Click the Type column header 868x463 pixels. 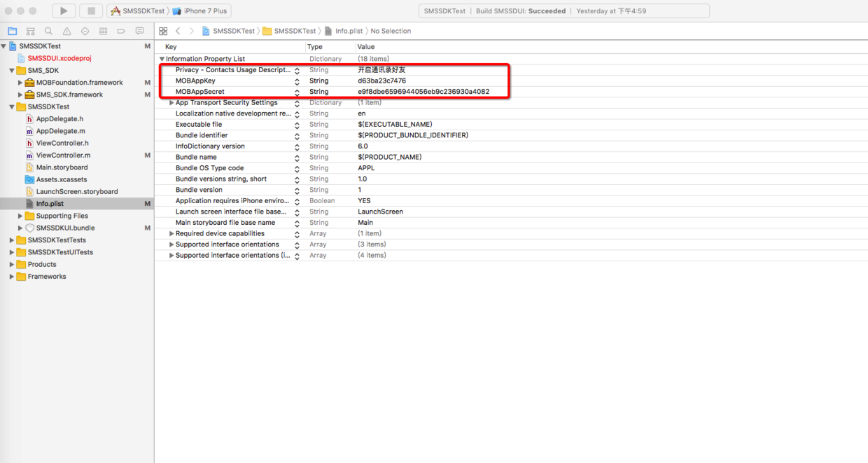(x=315, y=47)
